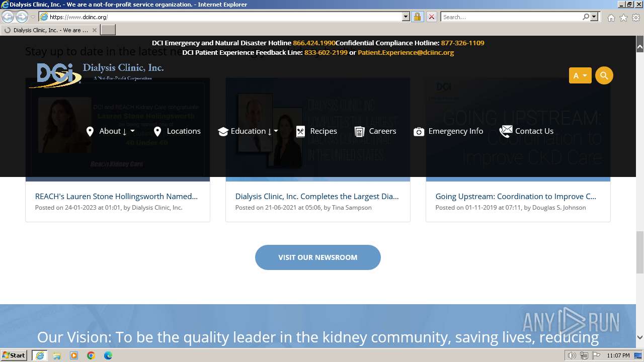The height and width of the screenshot is (362, 644).
Task: Launch Edge from the taskbar
Action: tap(108, 355)
